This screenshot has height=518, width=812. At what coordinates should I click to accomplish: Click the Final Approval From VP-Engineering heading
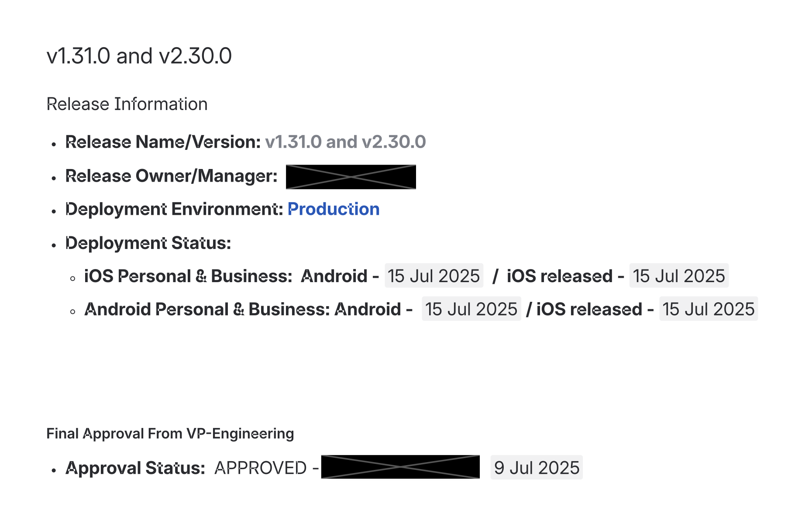[170, 434]
